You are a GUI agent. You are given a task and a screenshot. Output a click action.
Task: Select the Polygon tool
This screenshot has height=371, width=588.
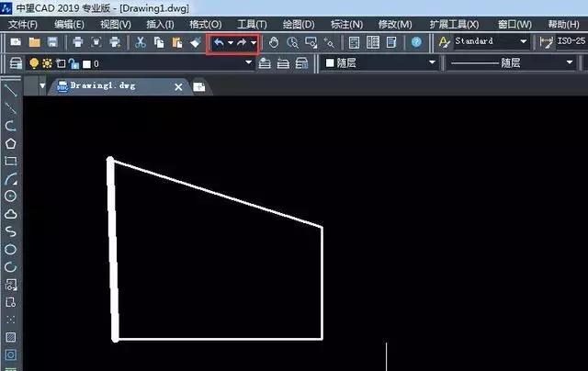pos(10,143)
